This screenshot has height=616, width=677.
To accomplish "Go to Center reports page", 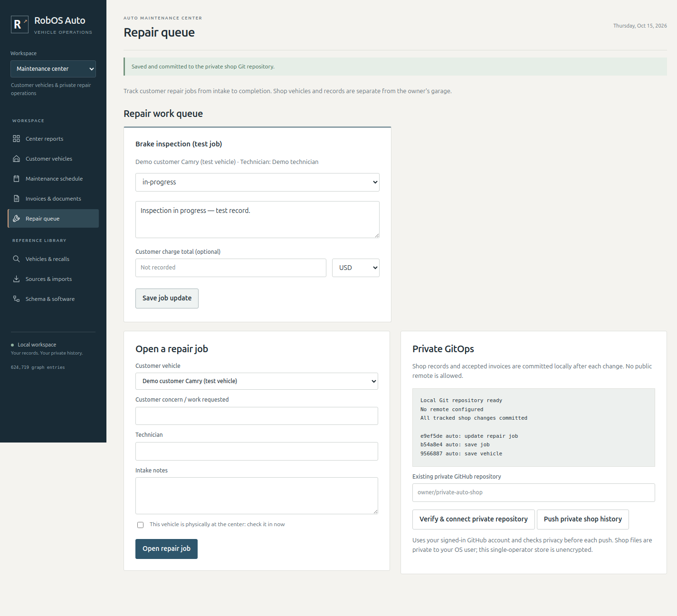I will tap(53, 139).
